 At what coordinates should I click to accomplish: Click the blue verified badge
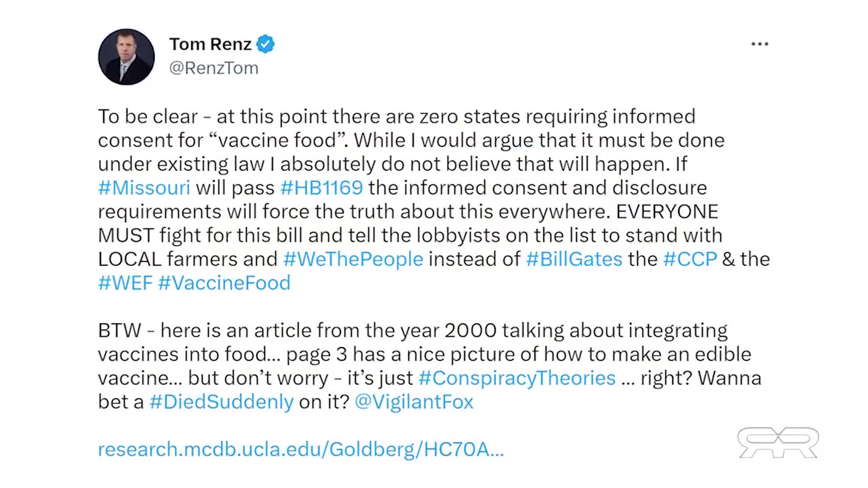pyautogui.click(x=265, y=45)
